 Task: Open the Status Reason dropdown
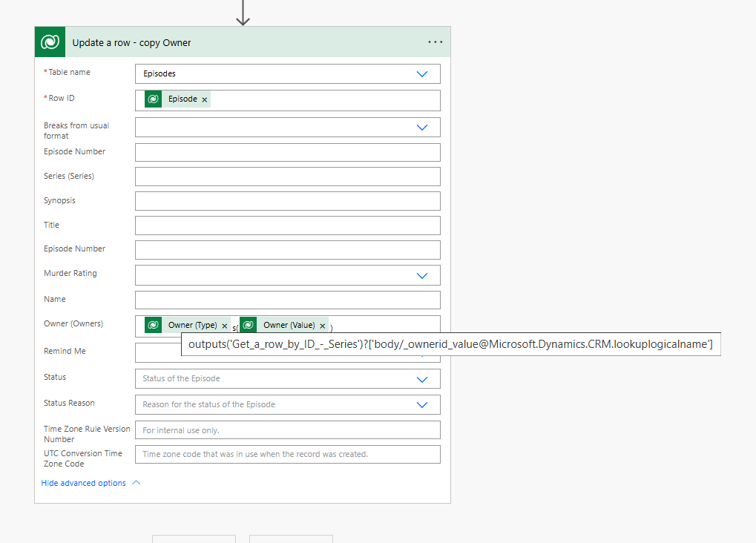click(422, 404)
